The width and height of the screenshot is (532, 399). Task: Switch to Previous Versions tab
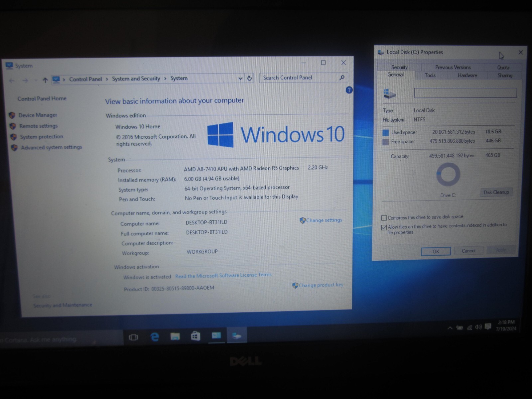coord(453,67)
